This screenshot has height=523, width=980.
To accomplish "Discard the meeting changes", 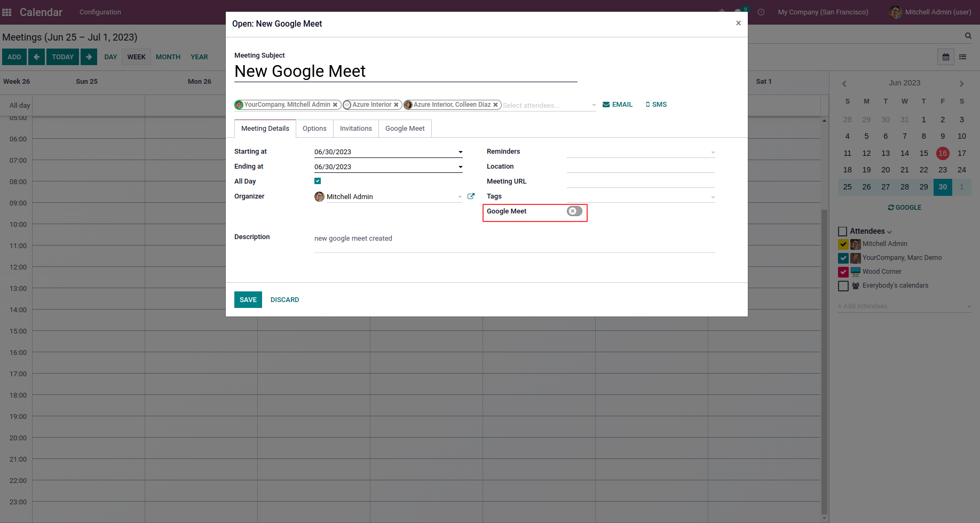I will (x=285, y=300).
